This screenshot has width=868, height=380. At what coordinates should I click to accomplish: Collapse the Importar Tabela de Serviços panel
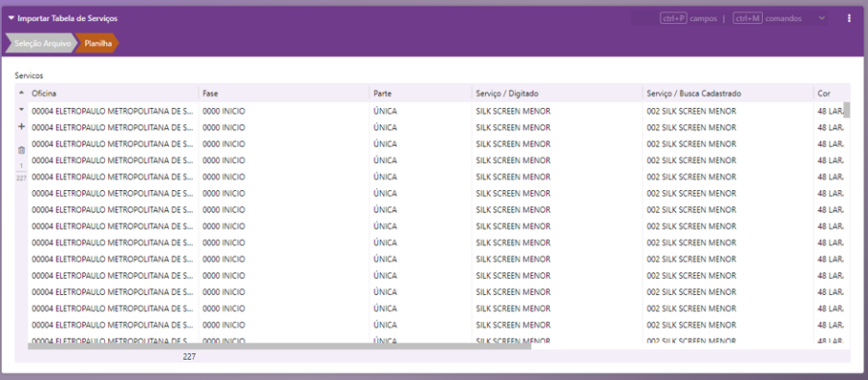click(11, 18)
